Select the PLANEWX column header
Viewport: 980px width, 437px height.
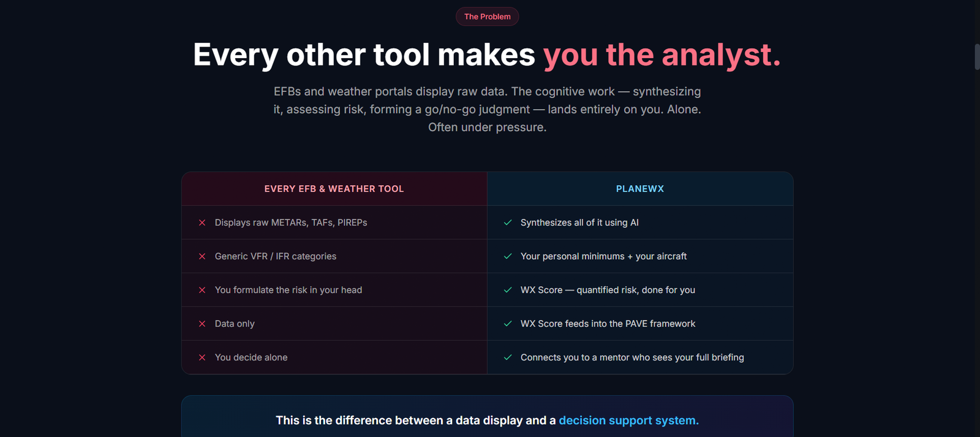(x=640, y=189)
